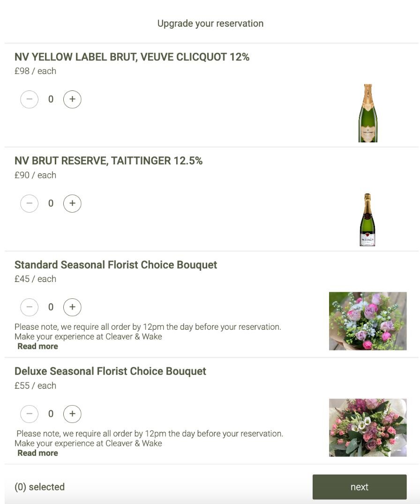Click the next button
This screenshot has height=504, width=420.
pyautogui.click(x=359, y=487)
